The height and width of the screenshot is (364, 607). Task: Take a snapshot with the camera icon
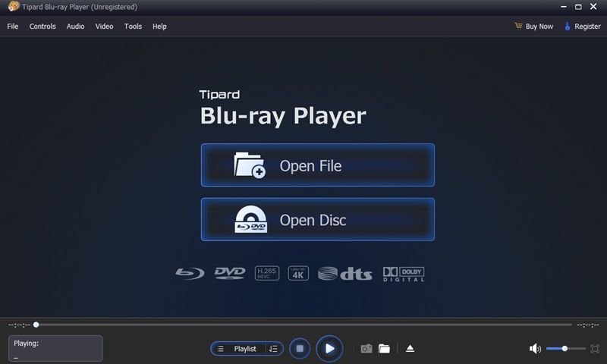[366, 349]
